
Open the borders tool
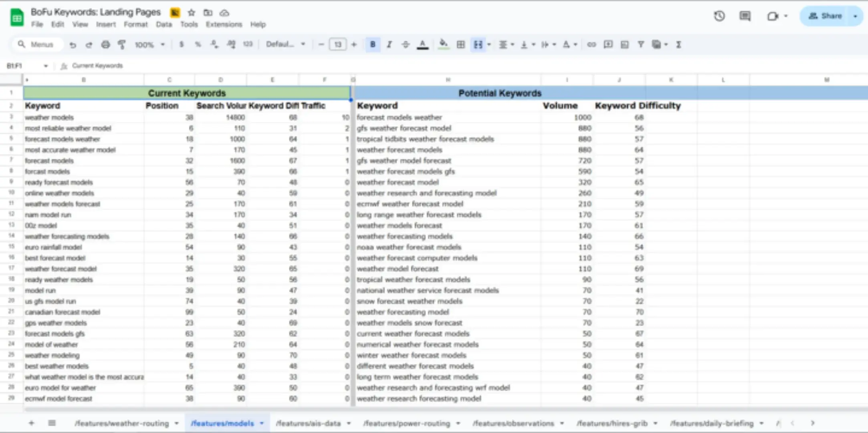(461, 45)
